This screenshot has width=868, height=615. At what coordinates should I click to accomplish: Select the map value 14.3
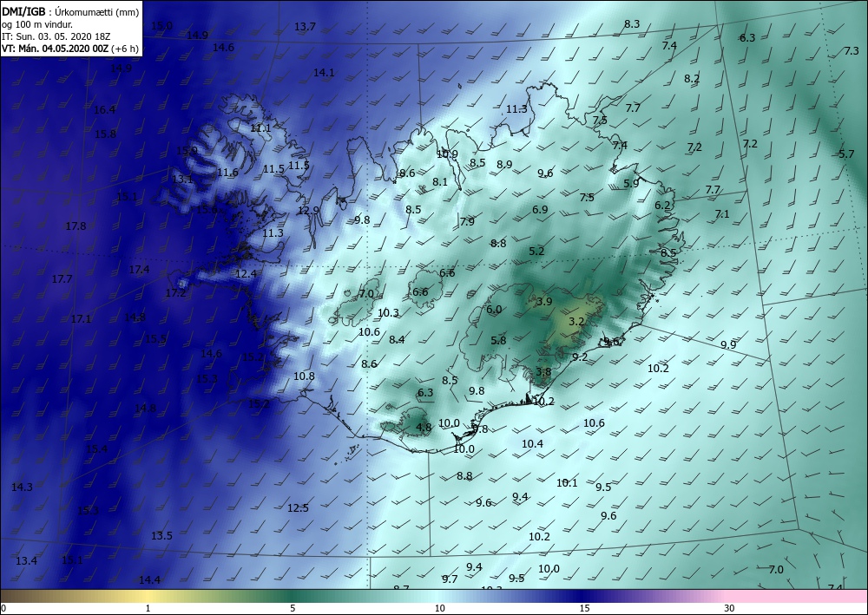click(x=22, y=487)
